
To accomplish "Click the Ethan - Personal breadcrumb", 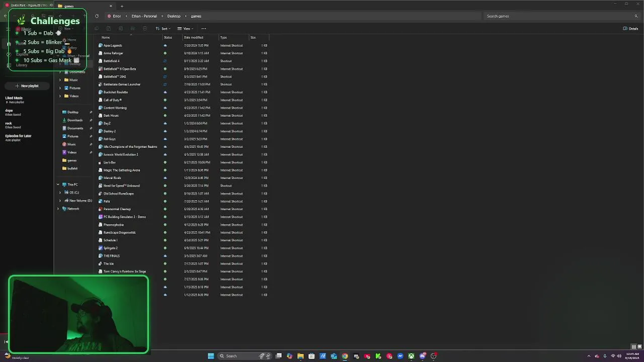I will 144,16.
